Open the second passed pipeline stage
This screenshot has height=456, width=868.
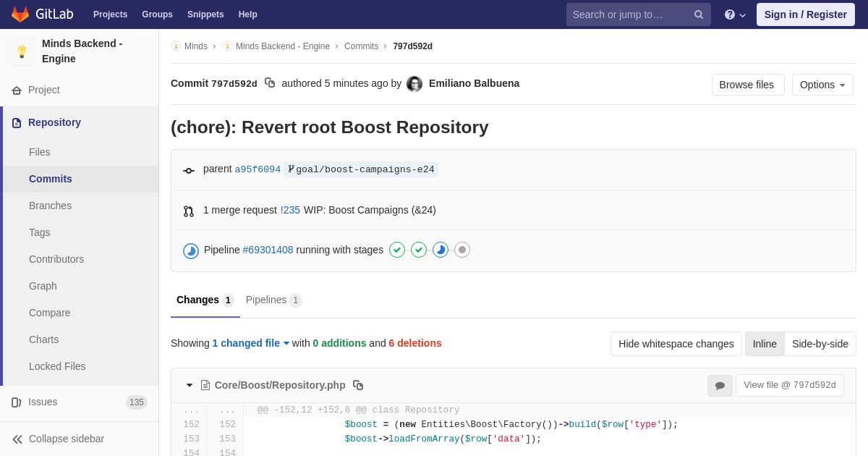(x=419, y=250)
